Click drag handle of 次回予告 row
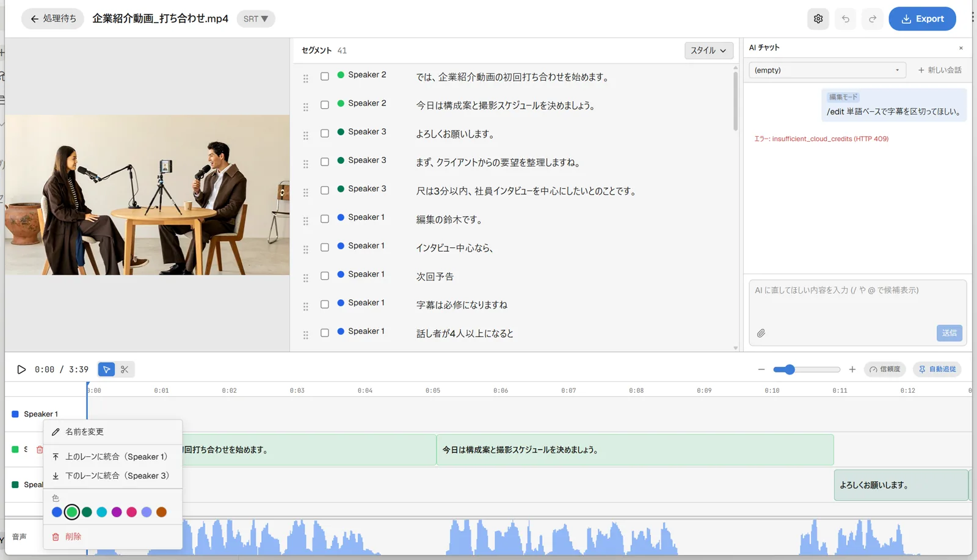977x560 pixels. [306, 278]
